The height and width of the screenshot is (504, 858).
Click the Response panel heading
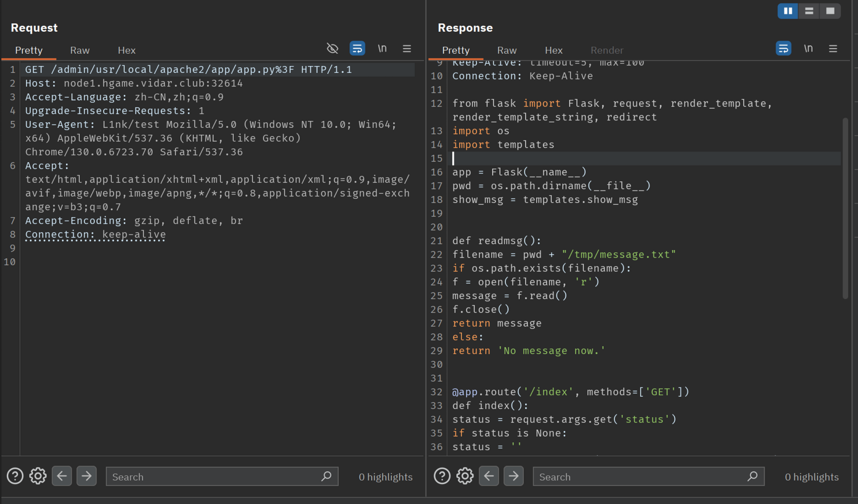[465, 27]
